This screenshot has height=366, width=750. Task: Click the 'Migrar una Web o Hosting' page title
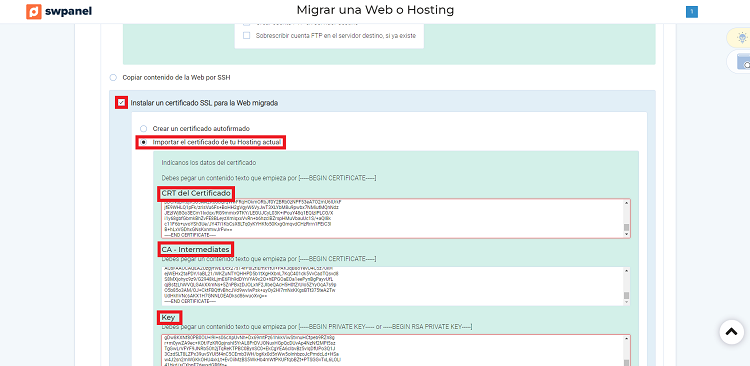coord(375,10)
